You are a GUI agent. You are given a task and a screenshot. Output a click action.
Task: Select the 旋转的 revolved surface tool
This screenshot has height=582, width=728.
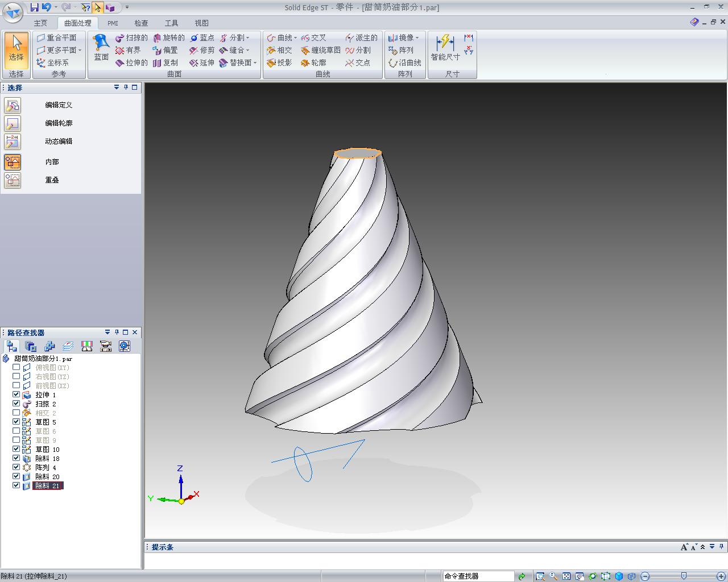click(168, 38)
